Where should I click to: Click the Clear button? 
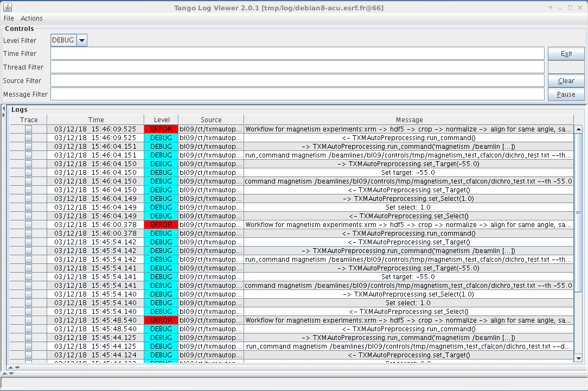pyautogui.click(x=566, y=80)
